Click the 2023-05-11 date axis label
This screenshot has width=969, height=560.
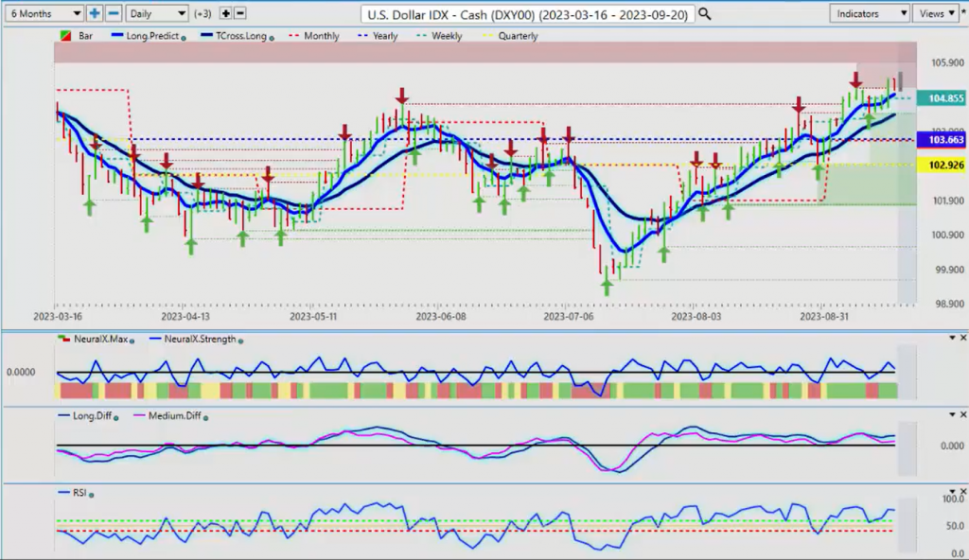(x=313, y=317)
